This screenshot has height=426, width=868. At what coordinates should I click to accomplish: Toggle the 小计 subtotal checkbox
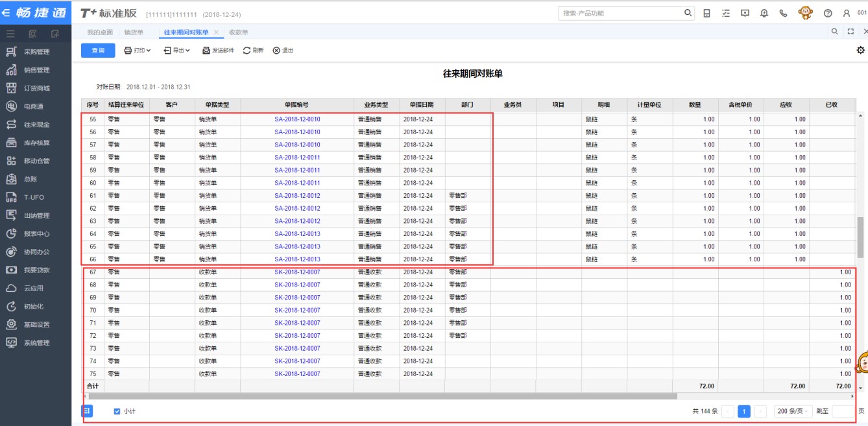point(117,411)
